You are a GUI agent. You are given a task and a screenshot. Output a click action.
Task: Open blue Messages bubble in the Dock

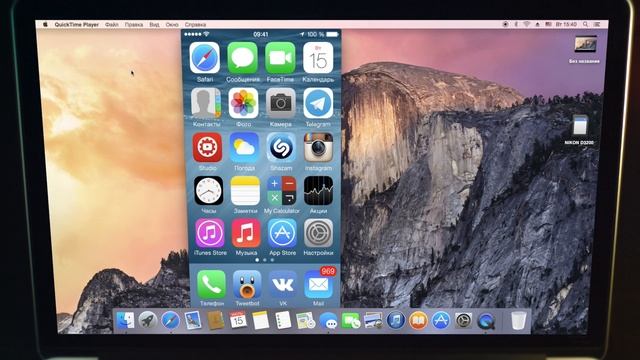pyautogui.click(x=328, y=321)
